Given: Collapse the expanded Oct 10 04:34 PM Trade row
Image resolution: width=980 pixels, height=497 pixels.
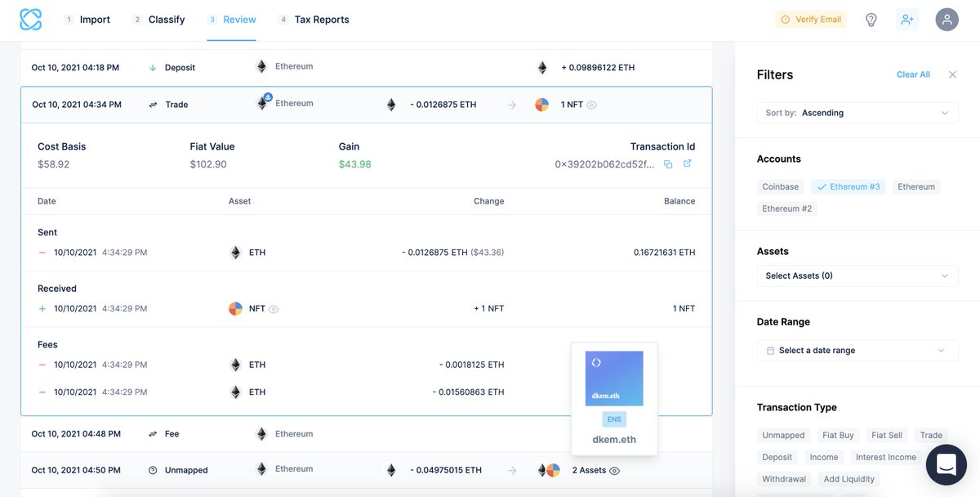Looking at the screenshot, I should point(367,105).
